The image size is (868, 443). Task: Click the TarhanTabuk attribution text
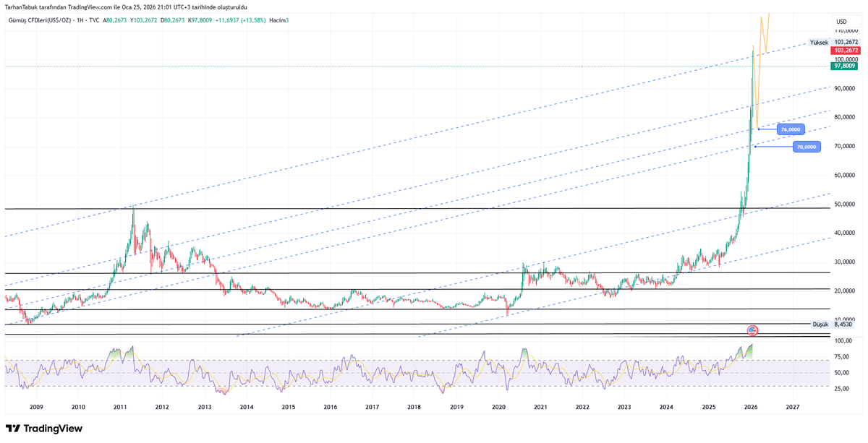(125, 7)
